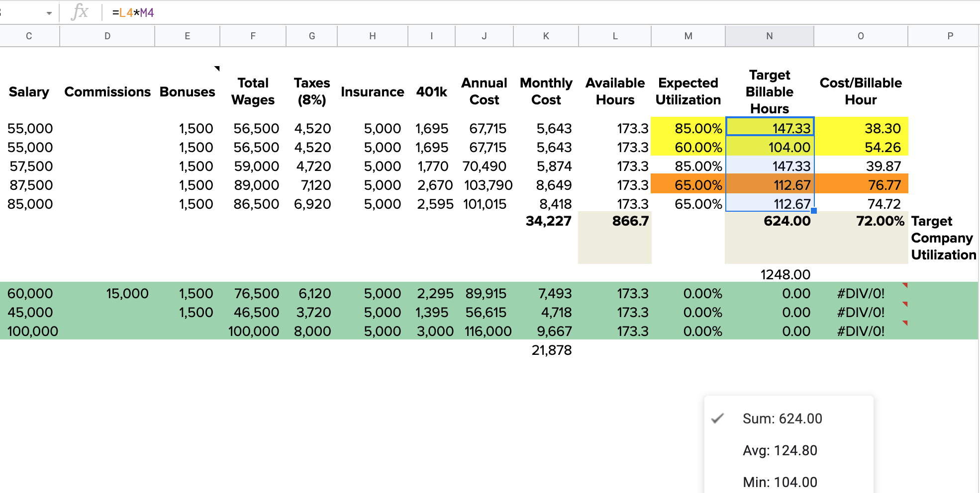Select the monthly cost cell 8,649

click(546, 185)
